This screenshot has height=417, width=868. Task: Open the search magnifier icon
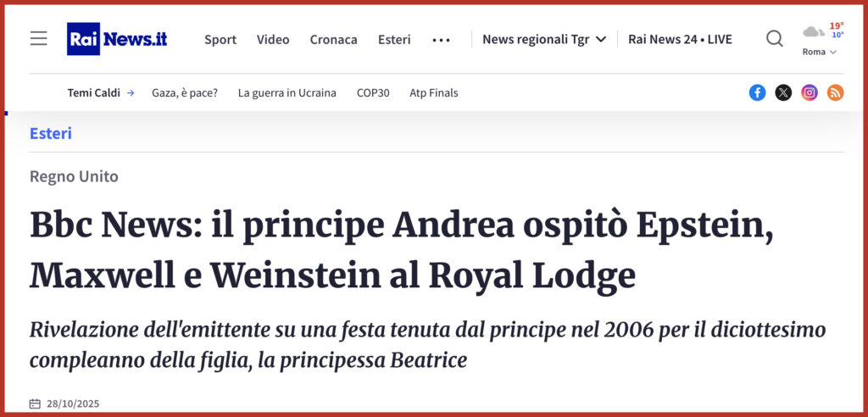775,38
